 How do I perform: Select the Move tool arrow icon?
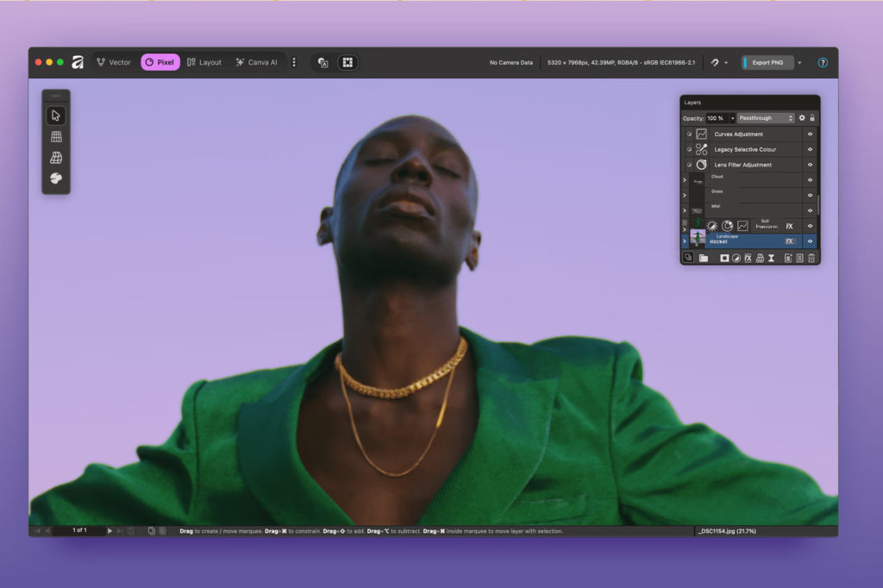tap(56, 116)
